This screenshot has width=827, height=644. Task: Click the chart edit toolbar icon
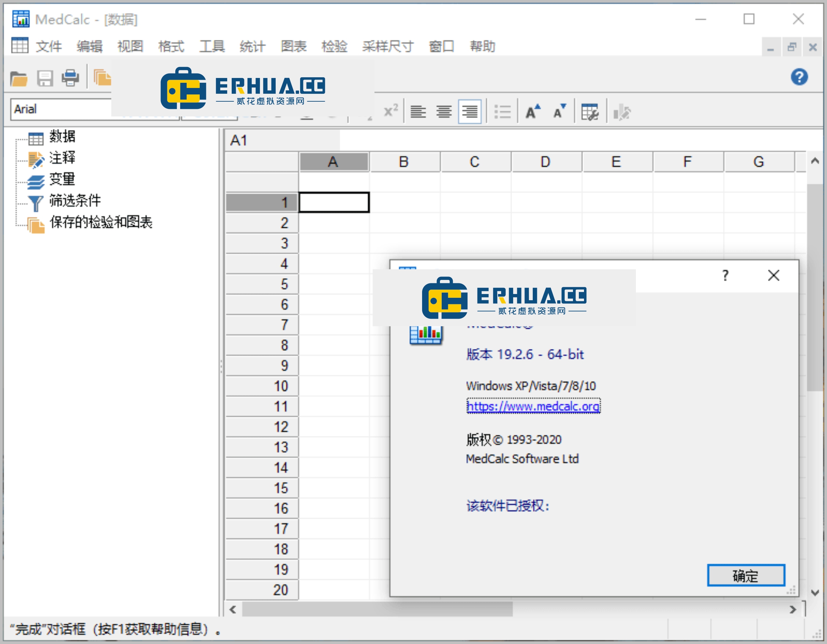coord(622,112)
